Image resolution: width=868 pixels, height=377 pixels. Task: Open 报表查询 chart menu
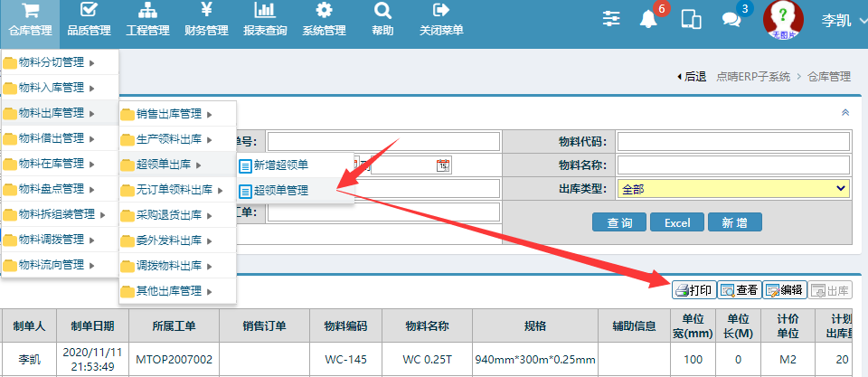265,20
